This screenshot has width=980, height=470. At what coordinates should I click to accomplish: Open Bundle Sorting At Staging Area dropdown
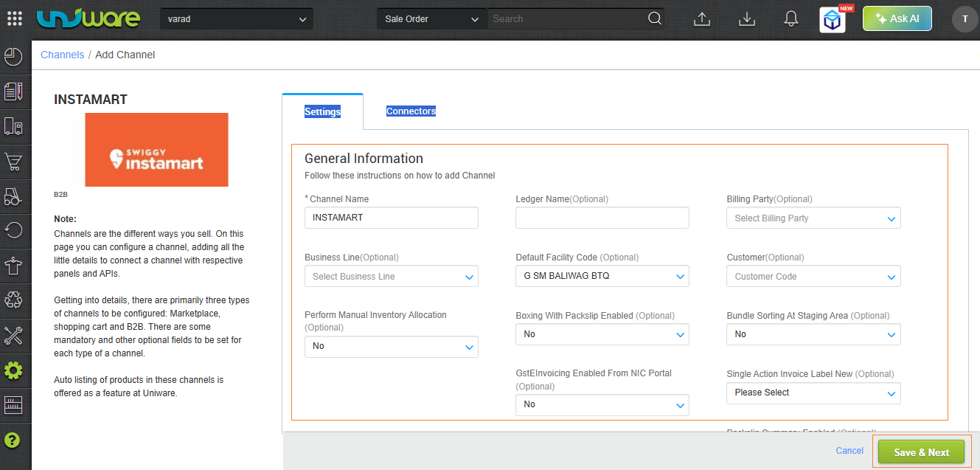pos(813,334)
